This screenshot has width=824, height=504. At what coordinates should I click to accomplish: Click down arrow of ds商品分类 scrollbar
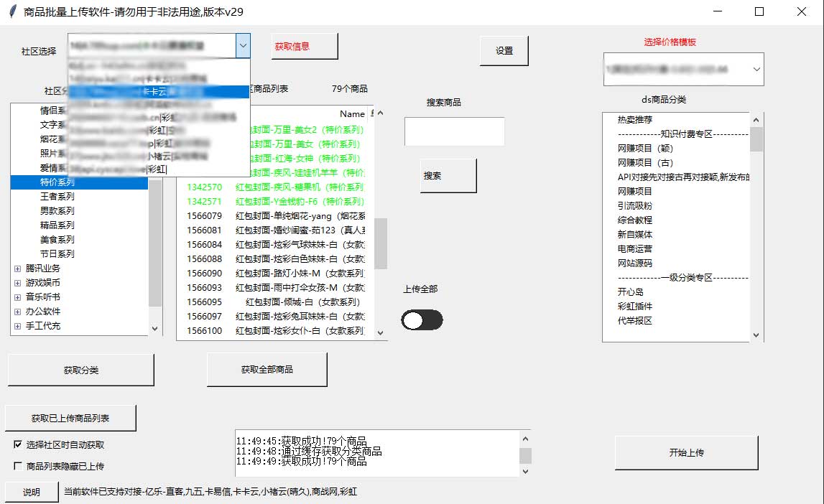756,335
